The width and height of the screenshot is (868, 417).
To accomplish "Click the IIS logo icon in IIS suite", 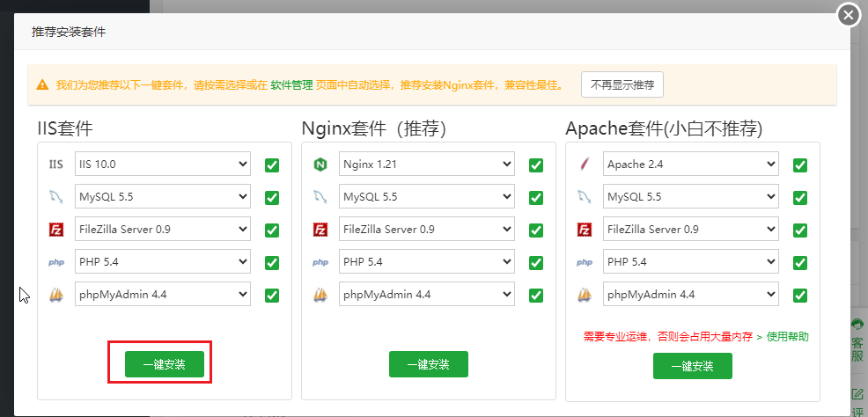I will tap(56, 165).
